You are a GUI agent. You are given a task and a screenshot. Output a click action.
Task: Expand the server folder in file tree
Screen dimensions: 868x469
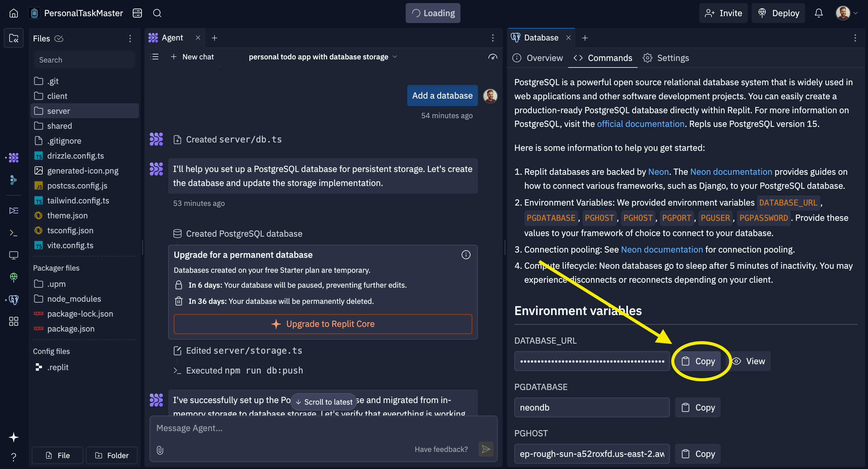click(x=58, y=110)
